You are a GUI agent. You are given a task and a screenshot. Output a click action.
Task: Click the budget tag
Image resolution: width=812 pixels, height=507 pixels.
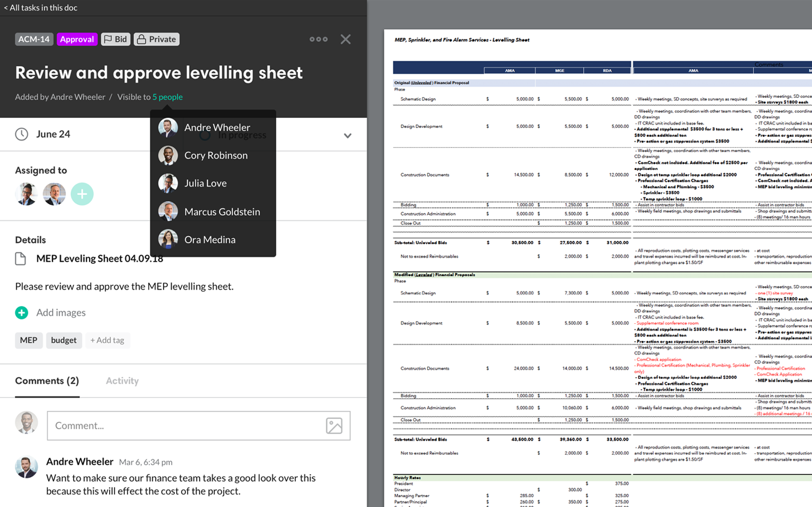coord(63,340)
